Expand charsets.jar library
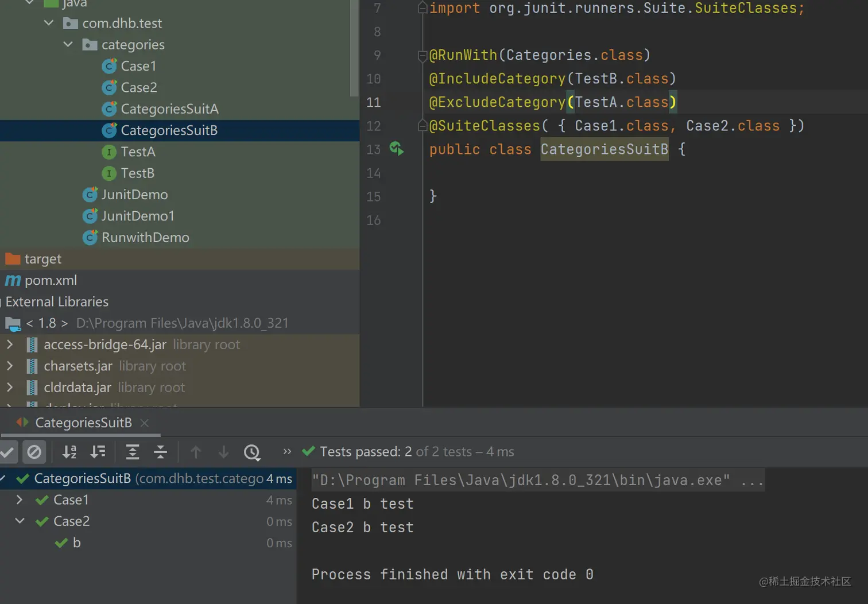The image size is (868, 604). [x=10, y=366]
